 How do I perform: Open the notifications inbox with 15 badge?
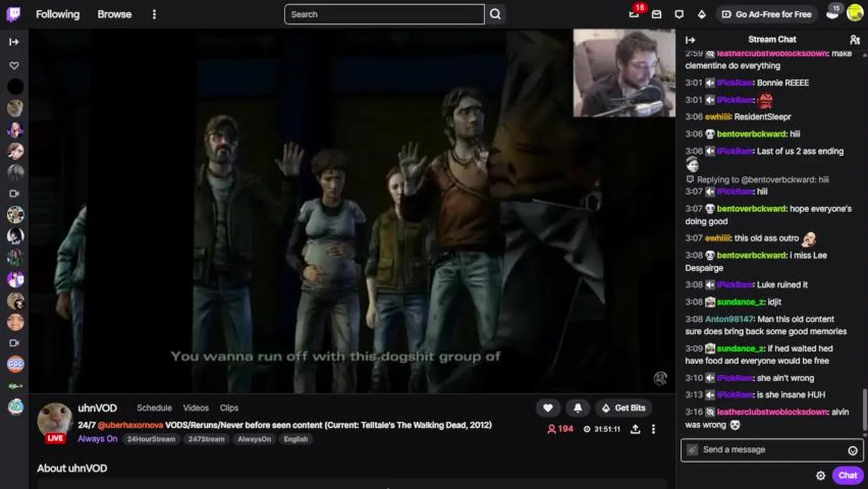(x=634, y=14)
